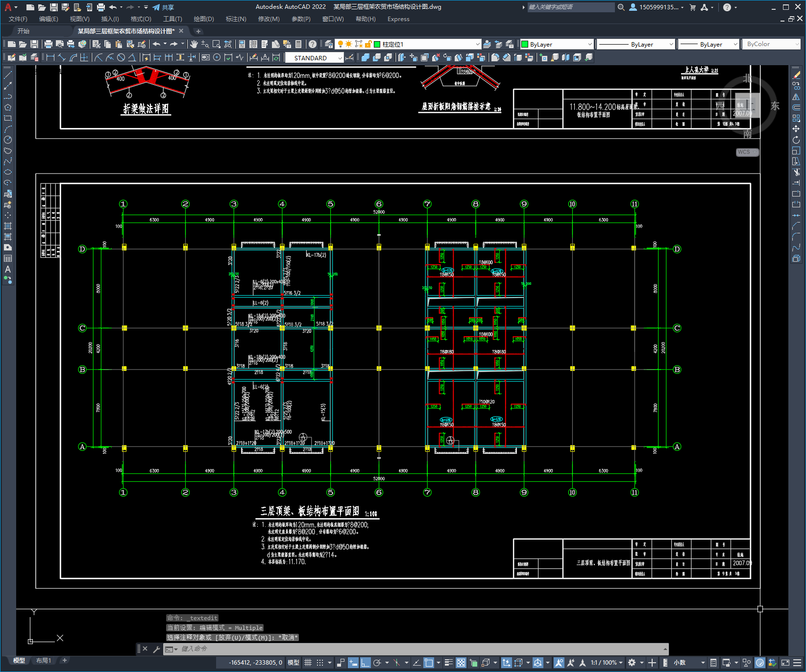The image size is (806, 672).
Task: Click the Workspace switching gear icon
Action: [x=632, y=663]
